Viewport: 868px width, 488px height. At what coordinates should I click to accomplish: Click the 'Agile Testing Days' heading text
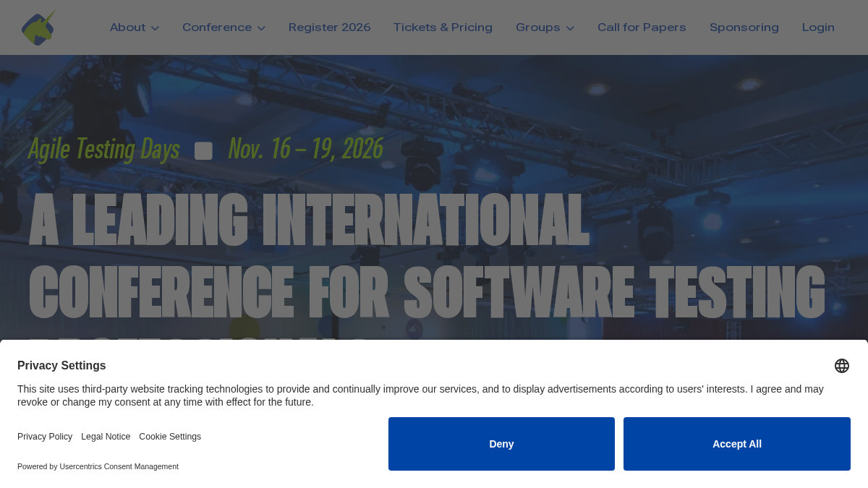pyautogui.click(x=103, y=150)
